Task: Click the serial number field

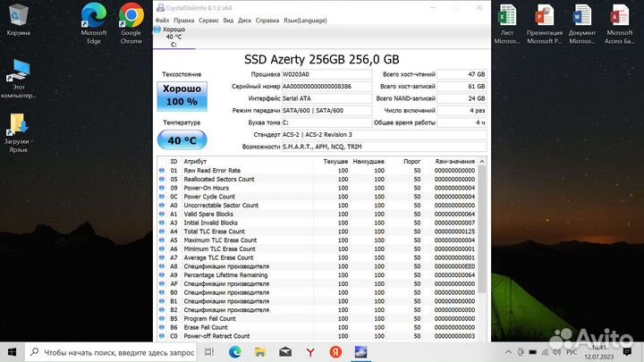Action: [x=326, y=86]
